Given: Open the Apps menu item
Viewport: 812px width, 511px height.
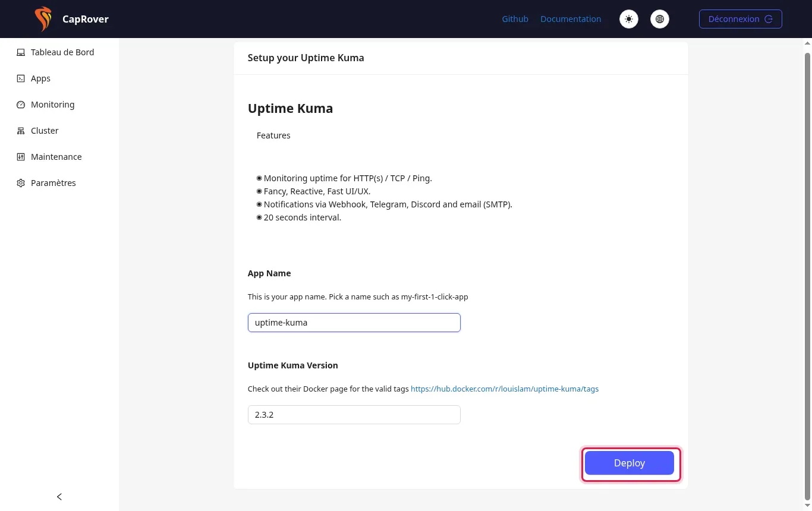Looking at the screenshot, I should (59, 78).
